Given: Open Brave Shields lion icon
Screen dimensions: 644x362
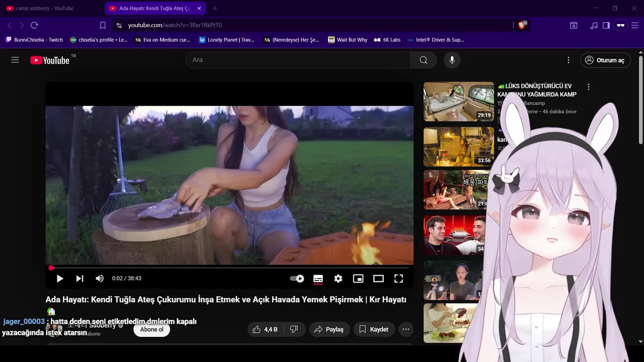Looking at the screenshot, I should [522, 25].
